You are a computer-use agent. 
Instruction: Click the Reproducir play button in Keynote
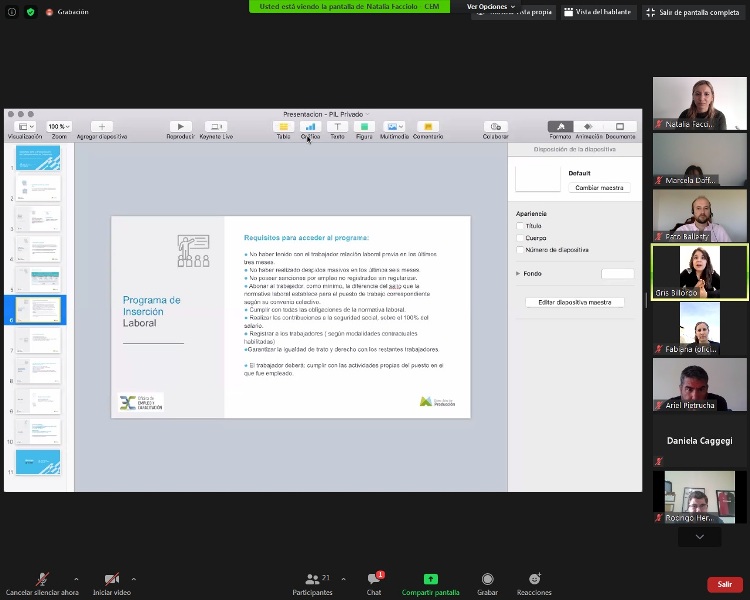coord(180,127)
